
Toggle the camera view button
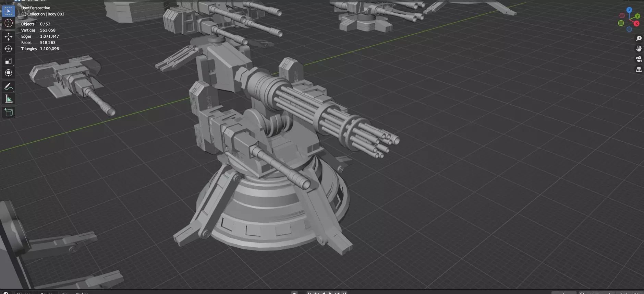[x=639, y=59]
